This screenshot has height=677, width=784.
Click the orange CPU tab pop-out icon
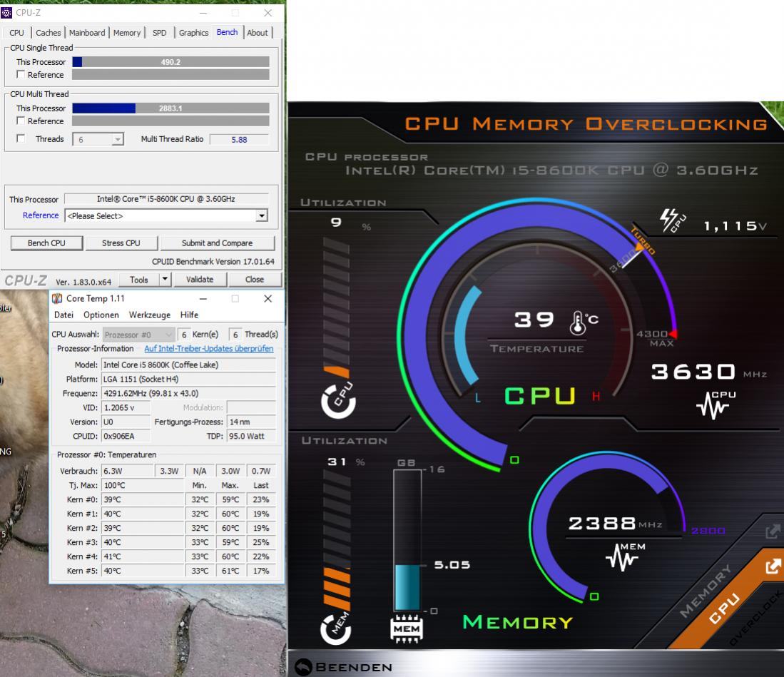pos(773,566)
